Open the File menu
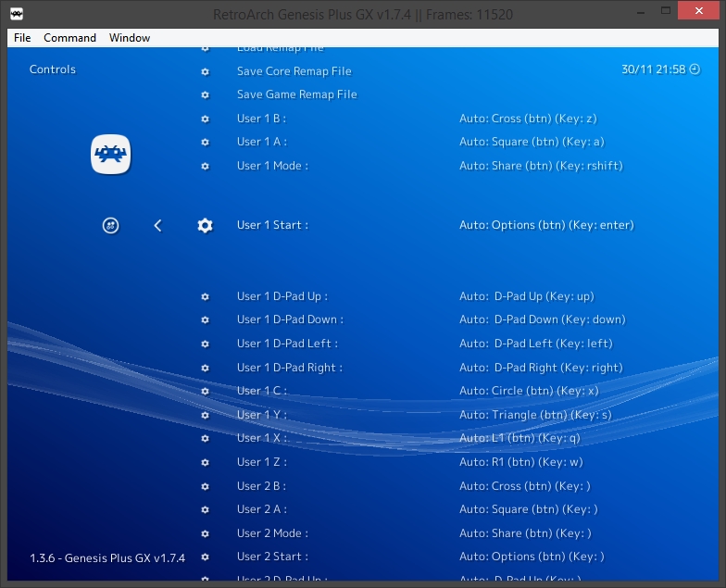This screenshot has height=588, width=726. [22, 37]
